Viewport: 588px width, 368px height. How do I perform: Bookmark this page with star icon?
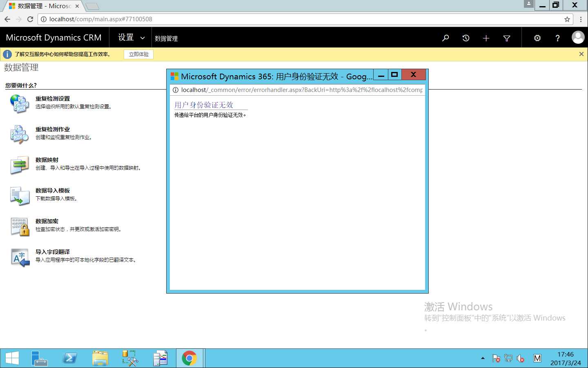tap(567, 19)
